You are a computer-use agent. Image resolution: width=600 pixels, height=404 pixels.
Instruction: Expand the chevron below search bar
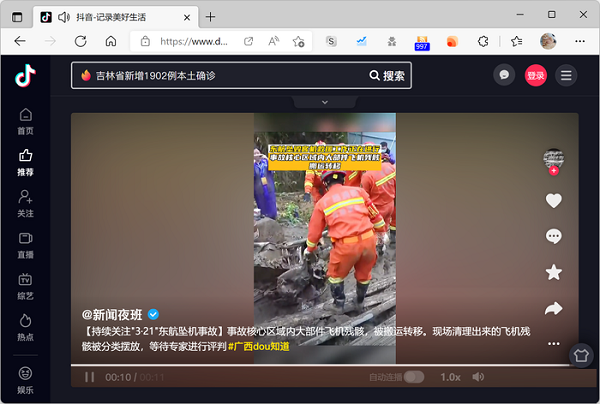coord(324,102)
